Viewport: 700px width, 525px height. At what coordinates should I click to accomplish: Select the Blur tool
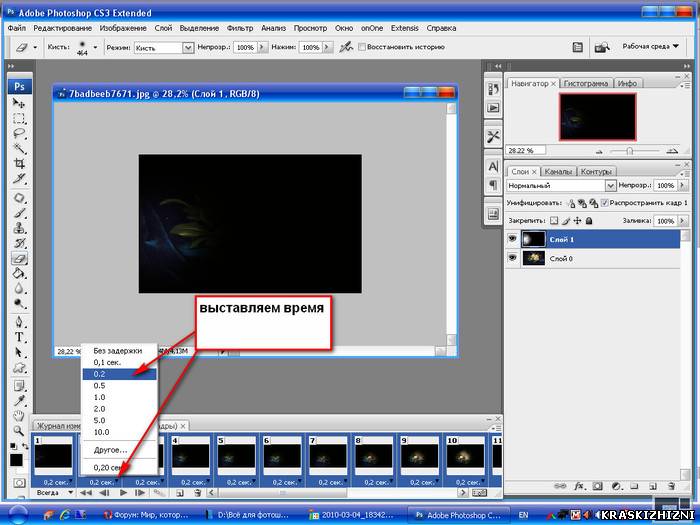click(x=19, y=288)
